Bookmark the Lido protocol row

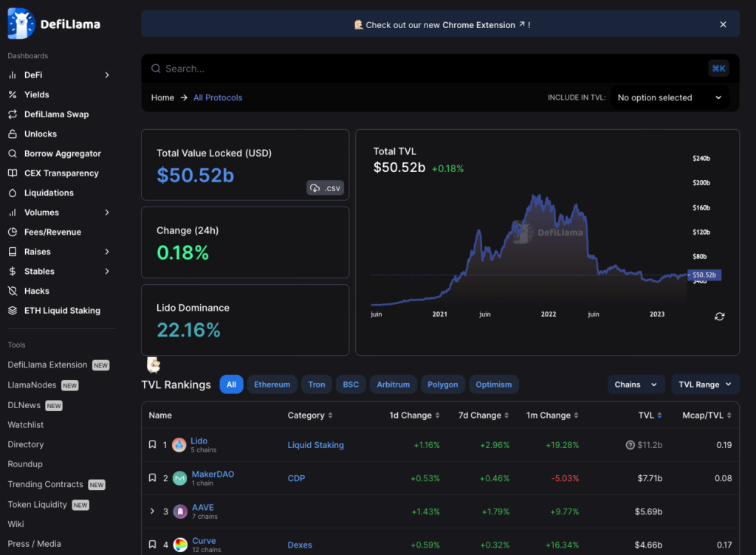[152, 445]
